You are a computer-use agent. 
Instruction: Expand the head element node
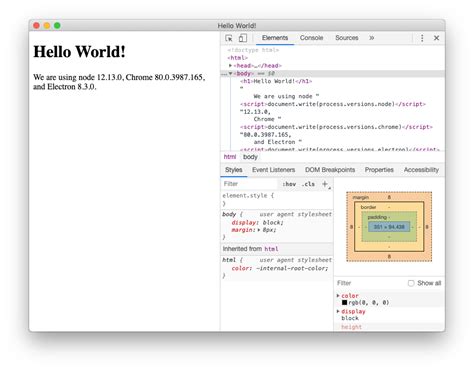point(230,66)
